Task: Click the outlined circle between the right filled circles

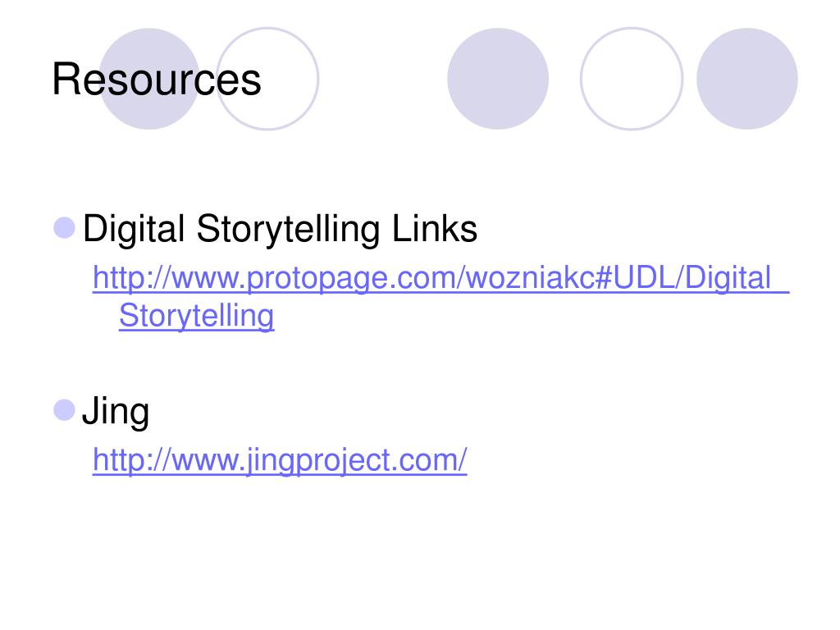Action: 632,79
